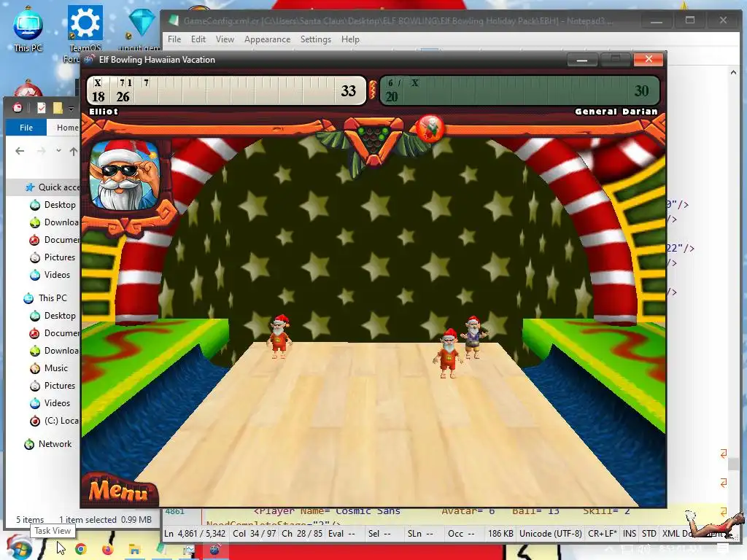Image resolution: width=747 pixels, height=560 pixels.
Task: Open Notepad3 File menu
Action: click(x=174, y=39)
